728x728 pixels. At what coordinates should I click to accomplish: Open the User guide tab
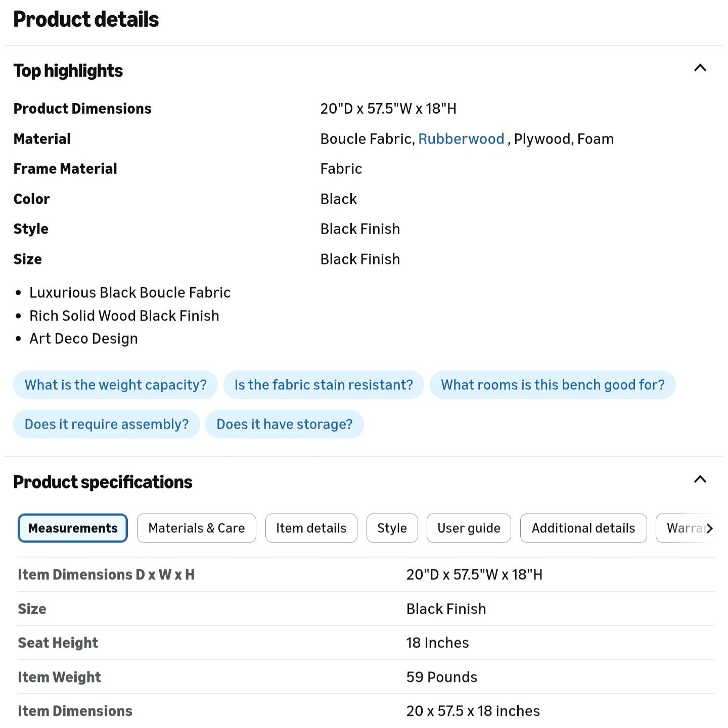tap(469, 528)
